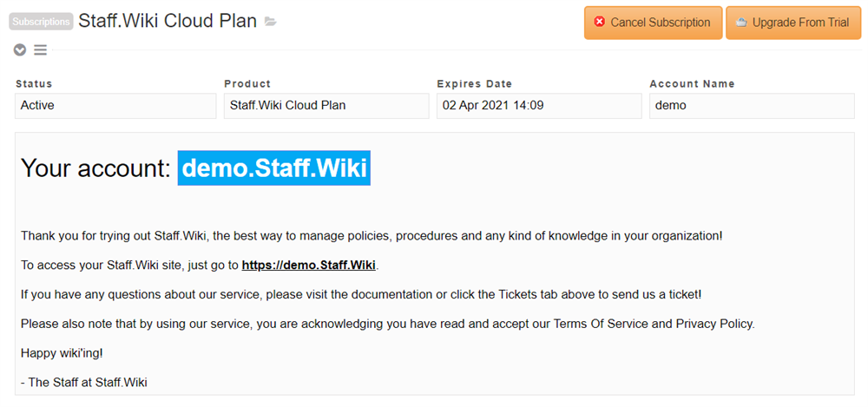
Task: Select the Expires Date field
Action: pyautogui.click(x=539, y=106)
